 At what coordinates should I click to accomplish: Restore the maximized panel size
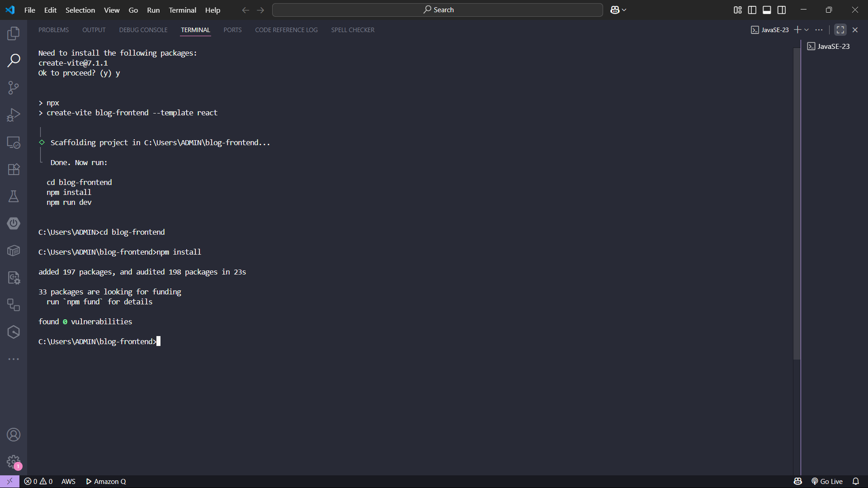(840, 30)
